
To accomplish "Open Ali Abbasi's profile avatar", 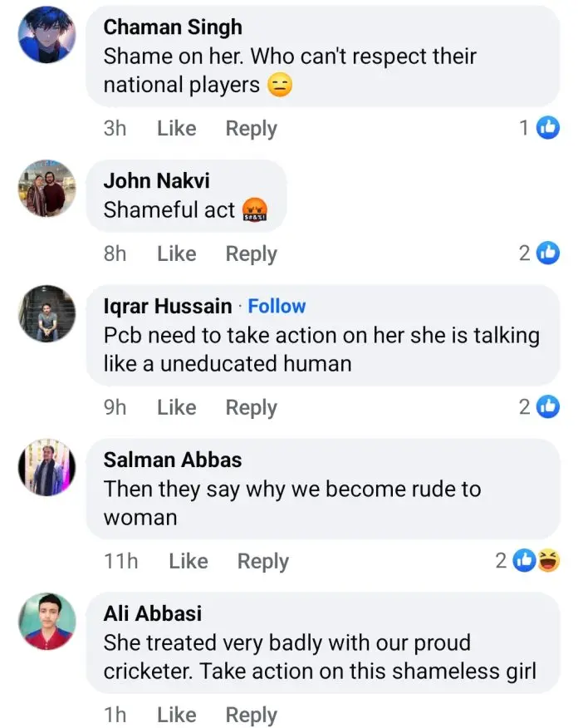I will click(x=47, y=622).
